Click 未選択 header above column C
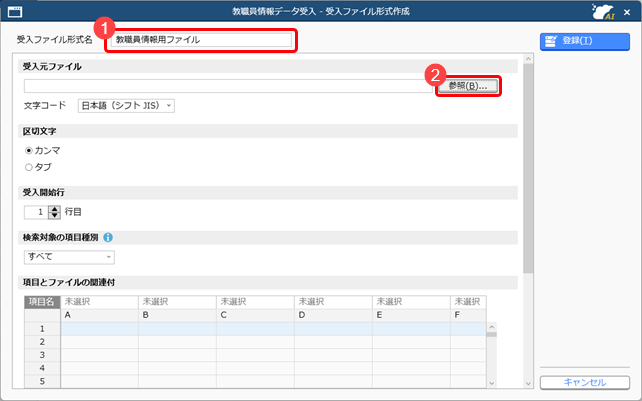642x401 pixels. click(255, 301)
